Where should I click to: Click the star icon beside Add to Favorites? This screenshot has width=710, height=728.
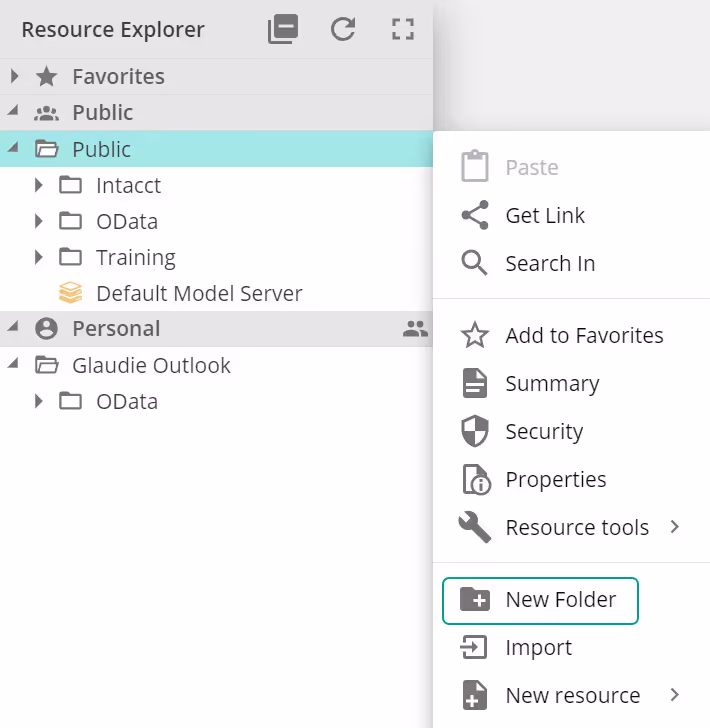point(474,336)
